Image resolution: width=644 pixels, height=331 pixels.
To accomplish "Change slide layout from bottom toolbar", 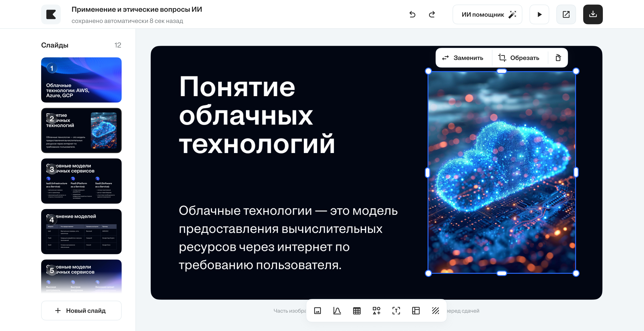I will tap(416, 310).
